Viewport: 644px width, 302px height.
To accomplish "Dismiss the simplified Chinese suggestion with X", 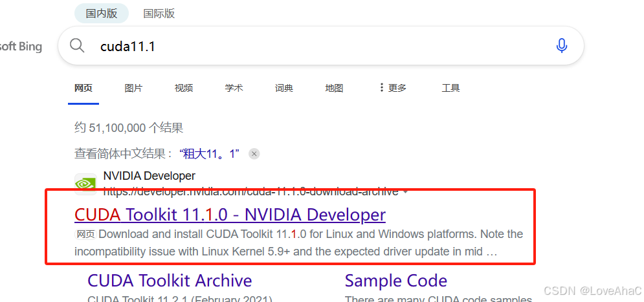I will [x=254, y=154].
